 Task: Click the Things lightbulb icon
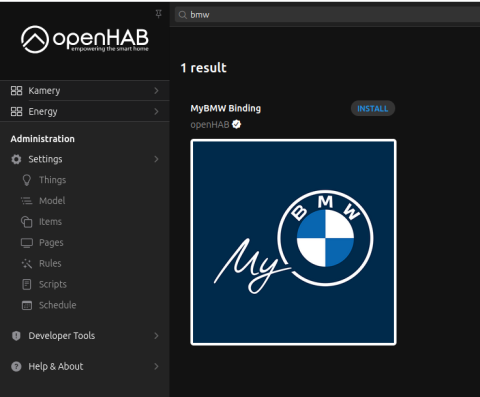pyautogui.click(x=27, y=180)
